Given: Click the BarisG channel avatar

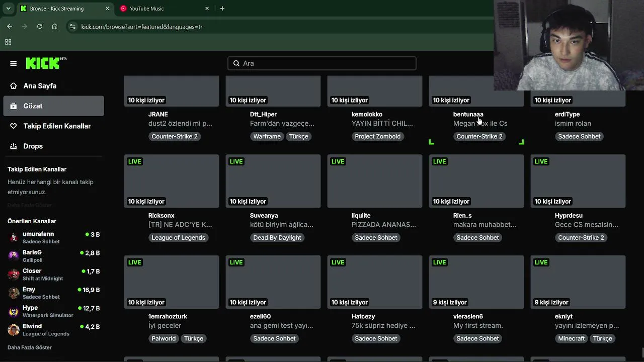Looking at the screenshot, I should (x=14, y=256).
